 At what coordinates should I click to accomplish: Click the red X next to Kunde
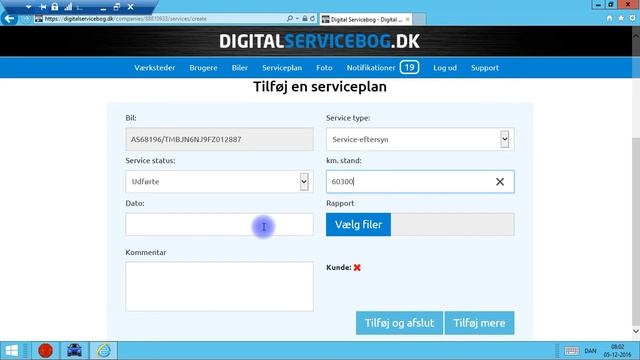(x=357, y=268)
